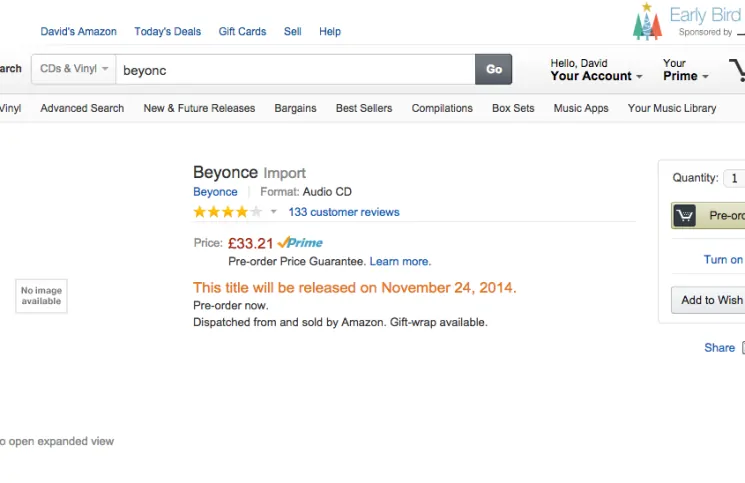Viewport: 745px width, 483px height.
Task: Click the Learn more link
Action: coord(400,262)
